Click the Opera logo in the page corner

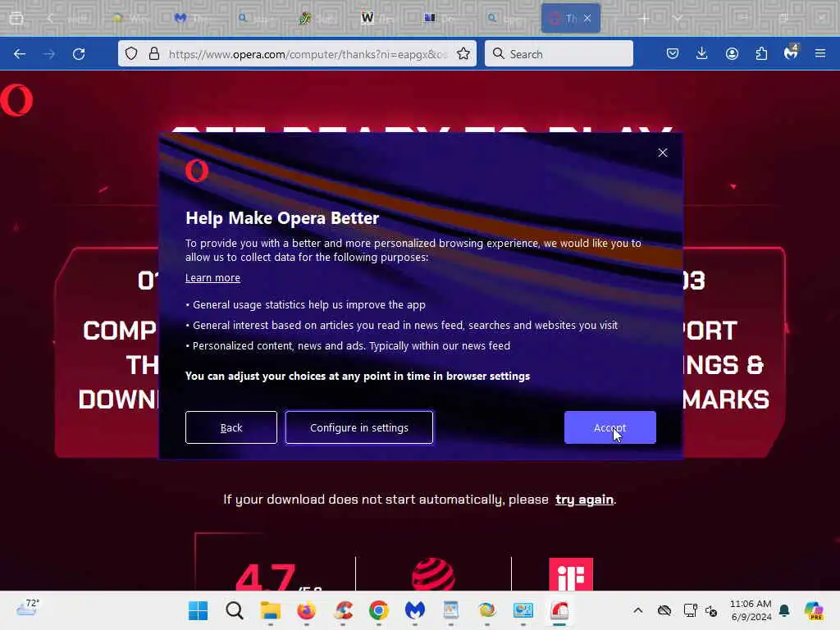tap(16, 100)
